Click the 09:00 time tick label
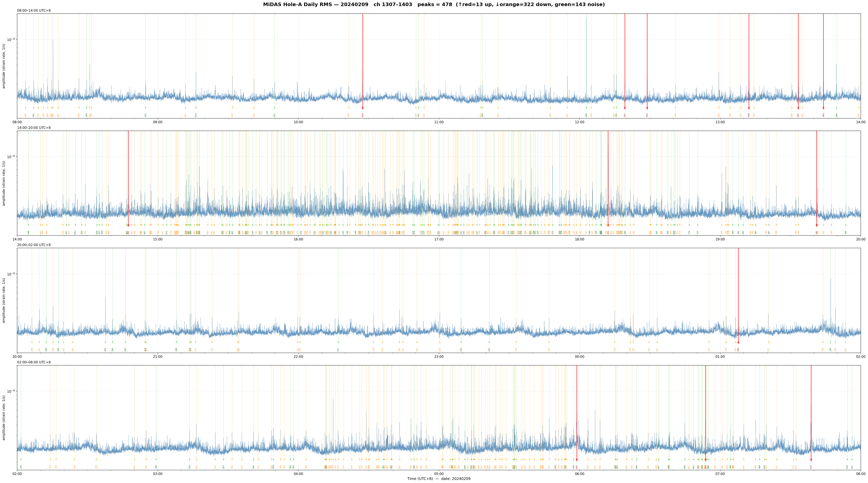868x483 pixels. [158, 122]
